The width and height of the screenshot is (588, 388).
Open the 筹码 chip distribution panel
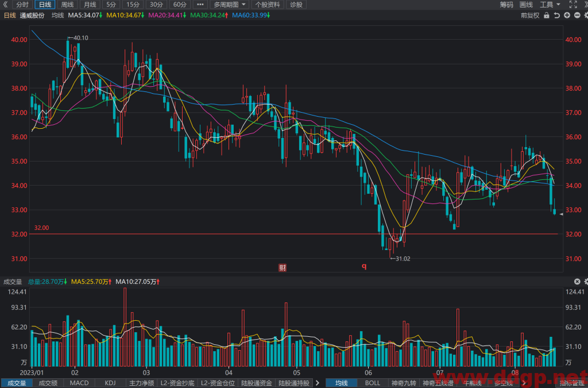point(506,5)
